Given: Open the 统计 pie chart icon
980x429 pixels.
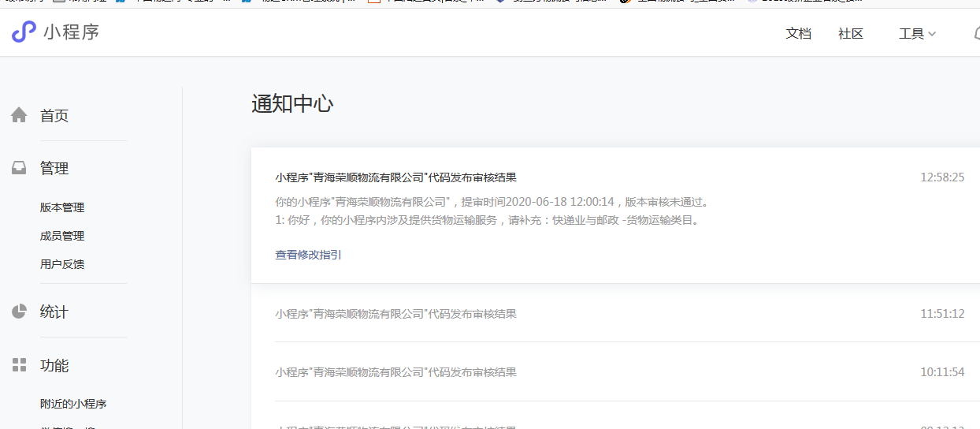Looking at the screenshot, I should click(x=19, y=311).
